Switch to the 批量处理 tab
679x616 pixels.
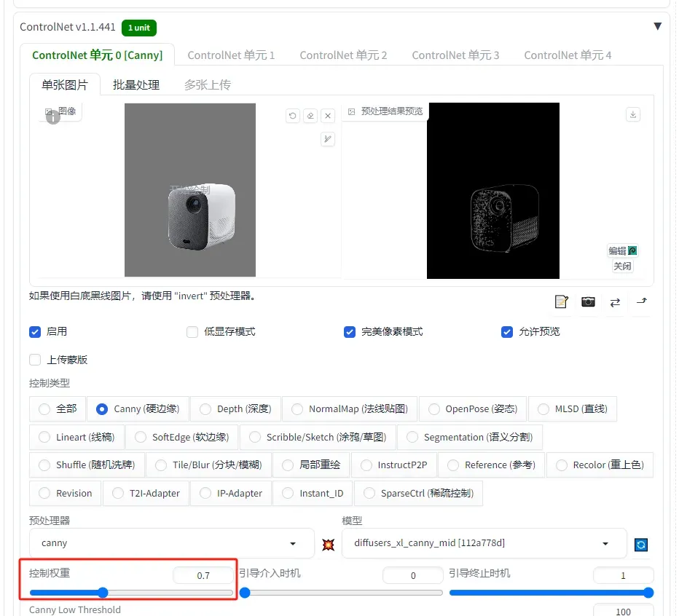tap(136, 85)
